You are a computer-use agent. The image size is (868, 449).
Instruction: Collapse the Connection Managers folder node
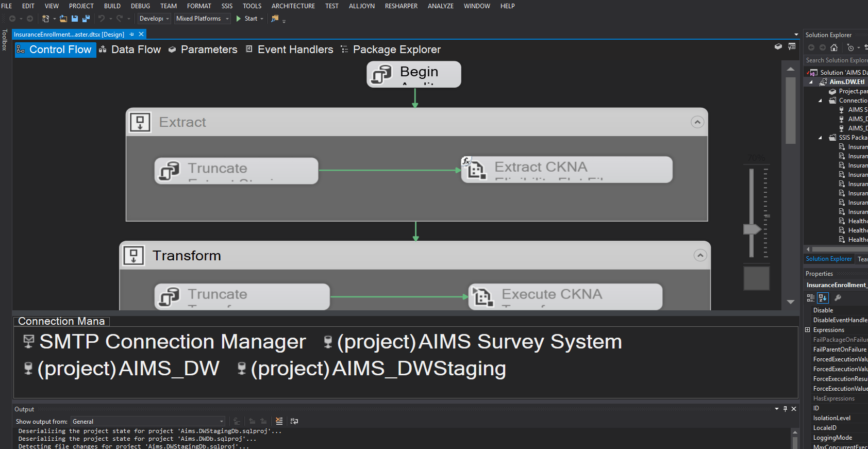point(820,101)
